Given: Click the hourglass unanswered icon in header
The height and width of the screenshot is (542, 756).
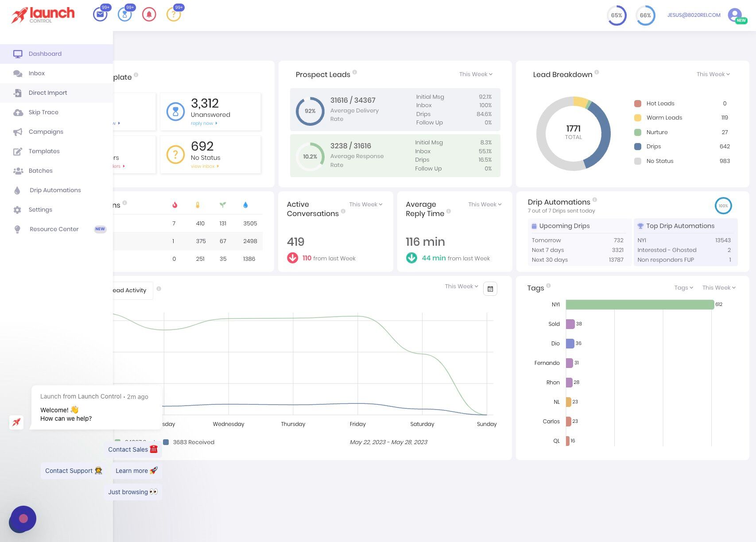Looking at the screenshot, I should (124, 15).
